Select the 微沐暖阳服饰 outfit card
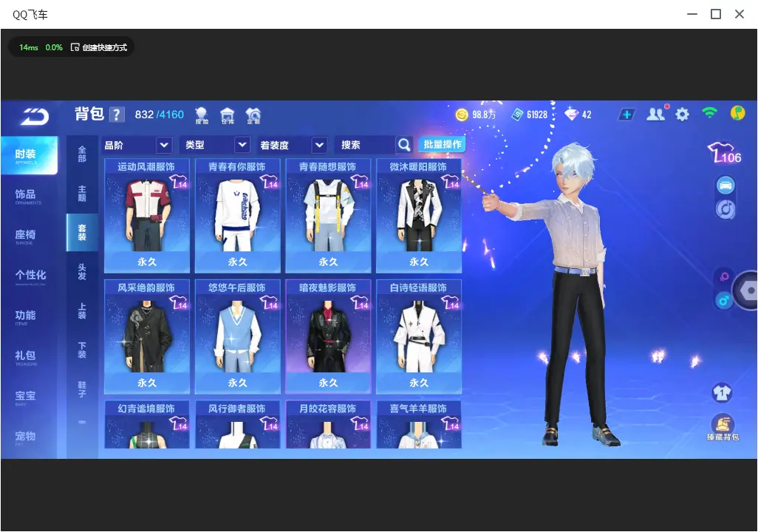Viewport: 758px width, 532px height. coord(419,216)
